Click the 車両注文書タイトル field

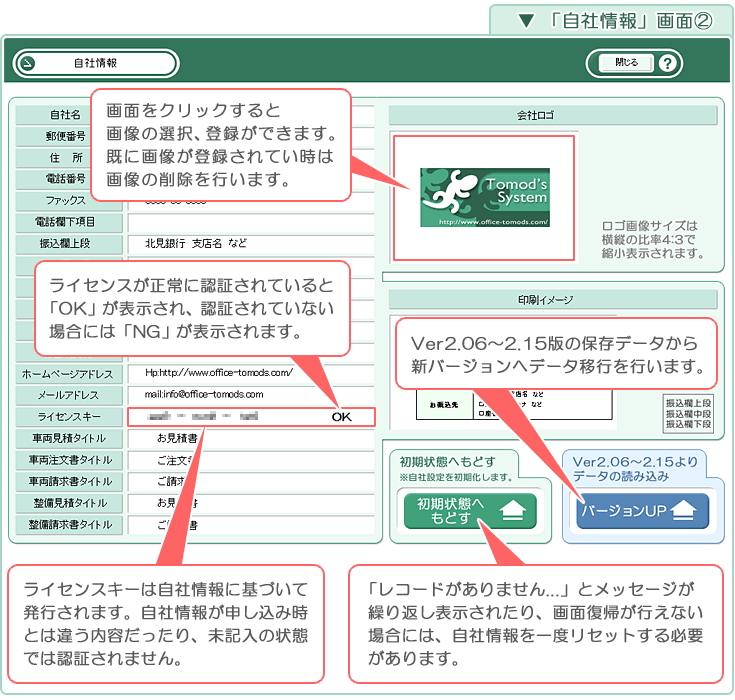[251, 460]
